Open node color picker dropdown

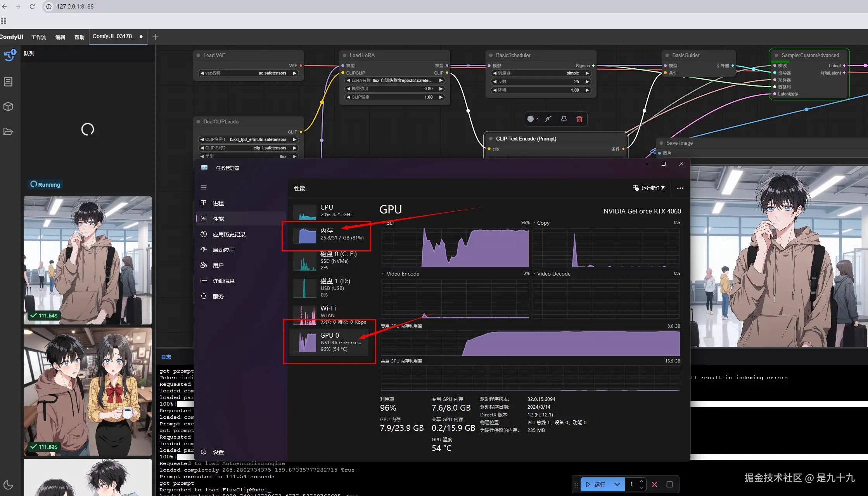(533, 119)
